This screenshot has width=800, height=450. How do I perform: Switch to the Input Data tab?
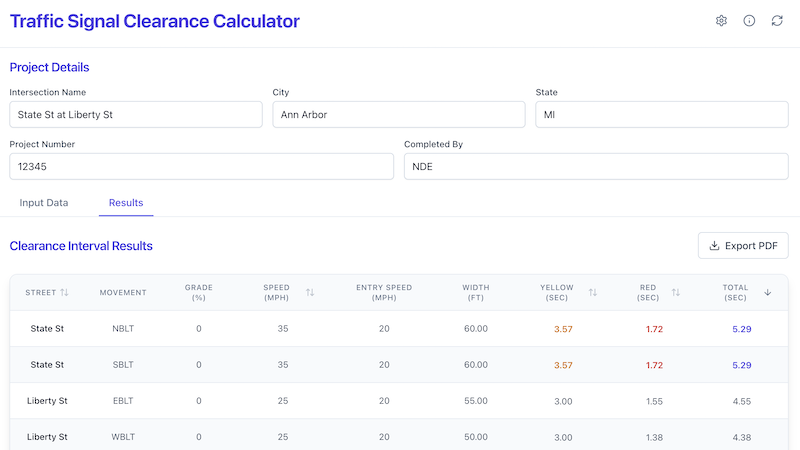[44, 203]
